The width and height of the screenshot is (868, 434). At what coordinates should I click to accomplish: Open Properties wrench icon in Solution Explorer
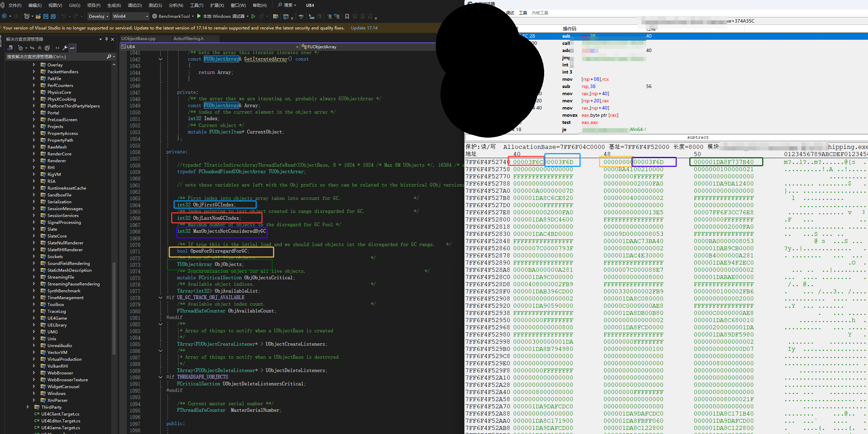click(x=65, y=48)
